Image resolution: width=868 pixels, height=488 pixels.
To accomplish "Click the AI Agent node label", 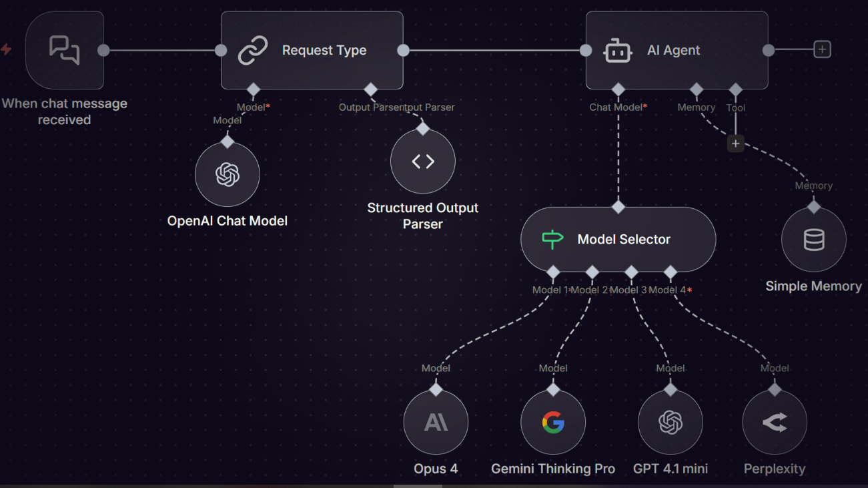I will (x=674, y=50).
